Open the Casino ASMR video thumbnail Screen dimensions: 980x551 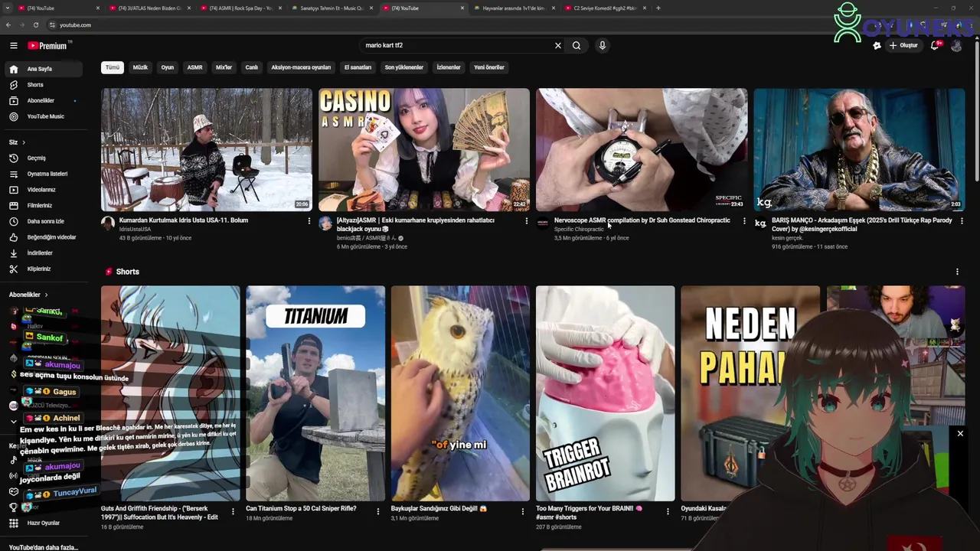point(424,149)
